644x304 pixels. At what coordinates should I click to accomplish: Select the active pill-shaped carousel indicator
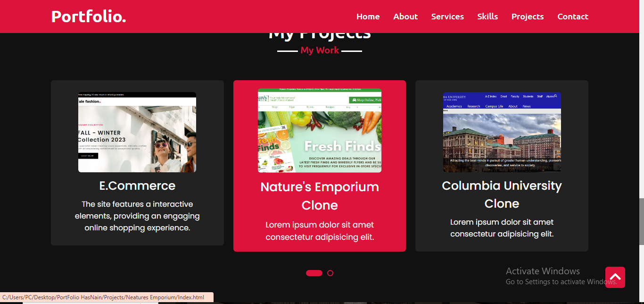314,273
